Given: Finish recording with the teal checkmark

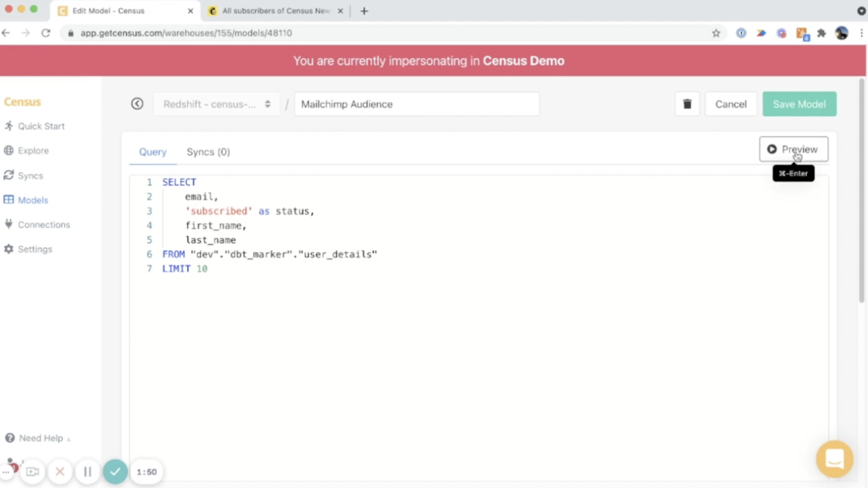Looking at the screenshot, I should pos(115,472).
